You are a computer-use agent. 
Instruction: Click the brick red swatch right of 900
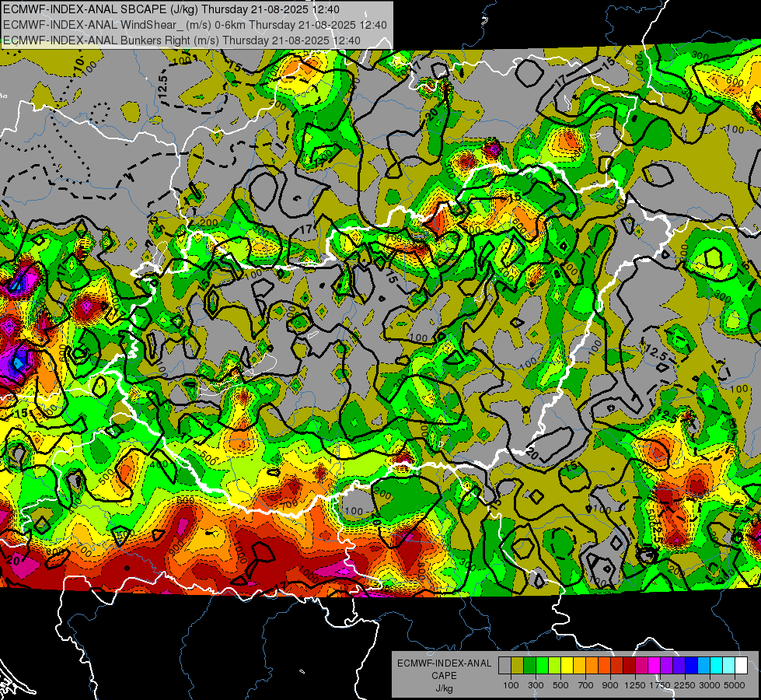pos(617,666)
